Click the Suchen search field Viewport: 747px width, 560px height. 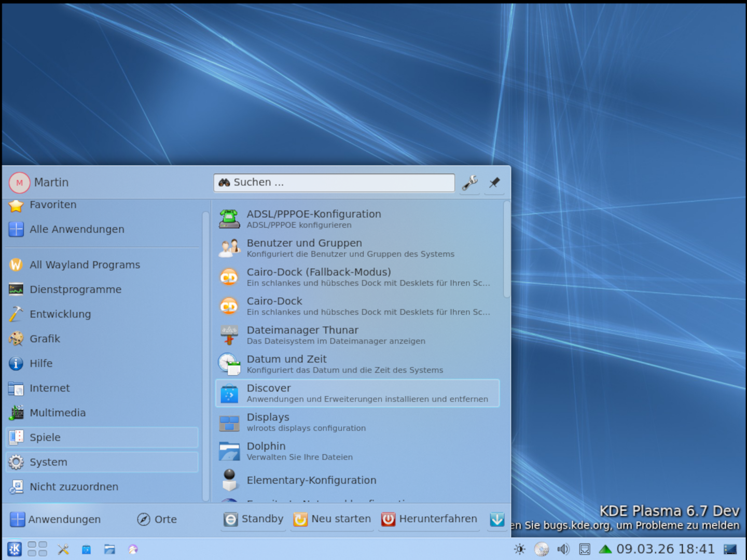(x=334, y=183)
